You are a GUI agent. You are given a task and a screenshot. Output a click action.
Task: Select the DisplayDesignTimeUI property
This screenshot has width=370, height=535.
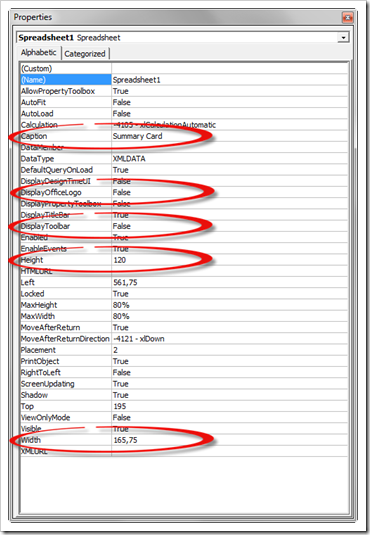56,181
